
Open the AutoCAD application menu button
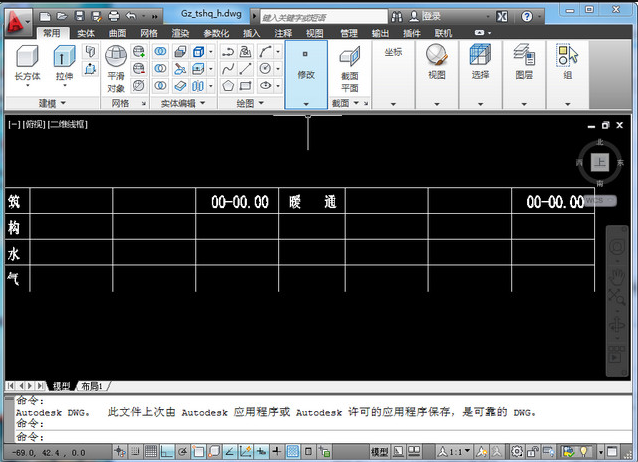click(18, 20)
